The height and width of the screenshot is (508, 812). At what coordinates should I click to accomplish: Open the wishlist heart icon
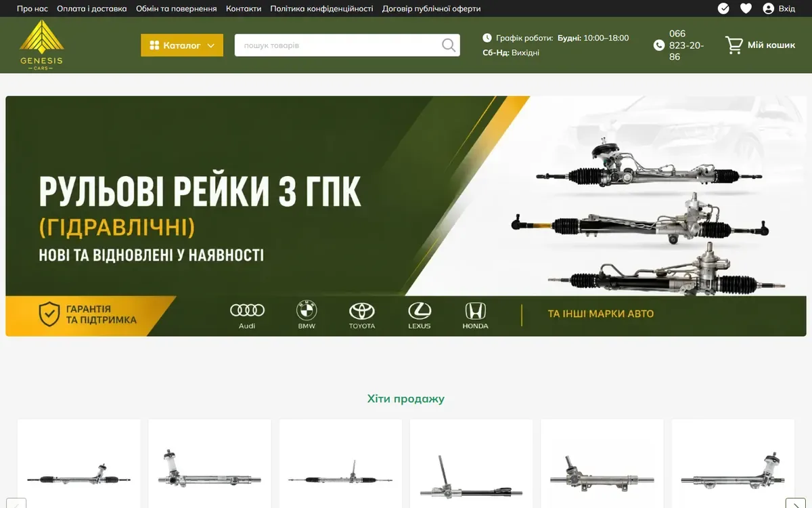point(746,8)
